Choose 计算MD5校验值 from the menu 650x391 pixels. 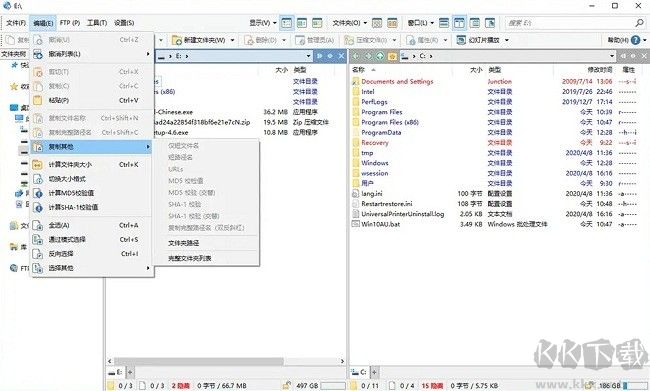tap(92, 193)
